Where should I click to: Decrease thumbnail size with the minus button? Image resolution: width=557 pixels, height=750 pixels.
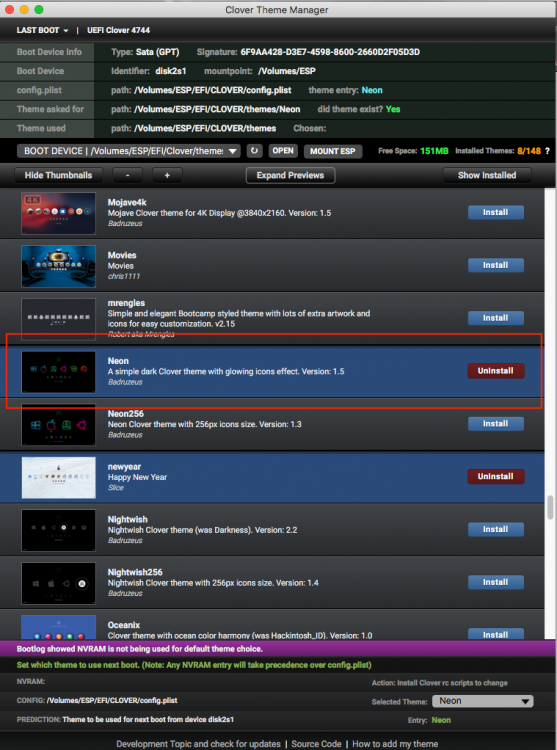pyautogui.click(x=128, y=176)
